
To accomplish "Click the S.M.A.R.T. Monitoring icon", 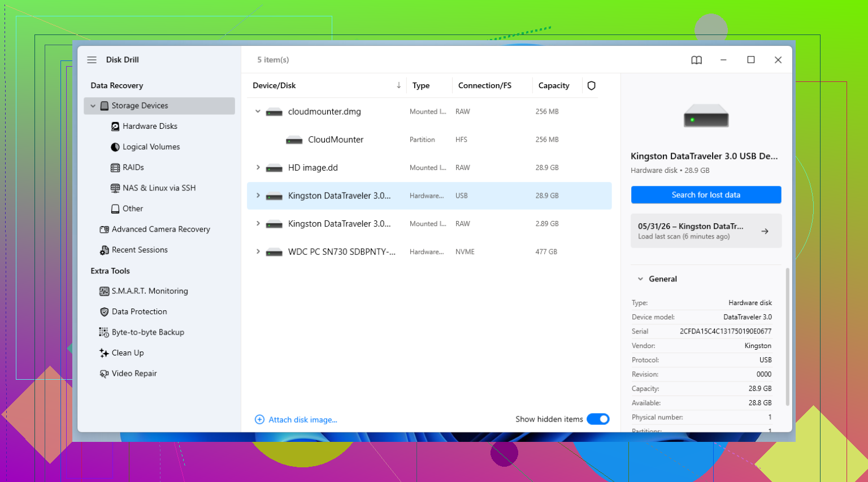I will [x=104, y=292].
